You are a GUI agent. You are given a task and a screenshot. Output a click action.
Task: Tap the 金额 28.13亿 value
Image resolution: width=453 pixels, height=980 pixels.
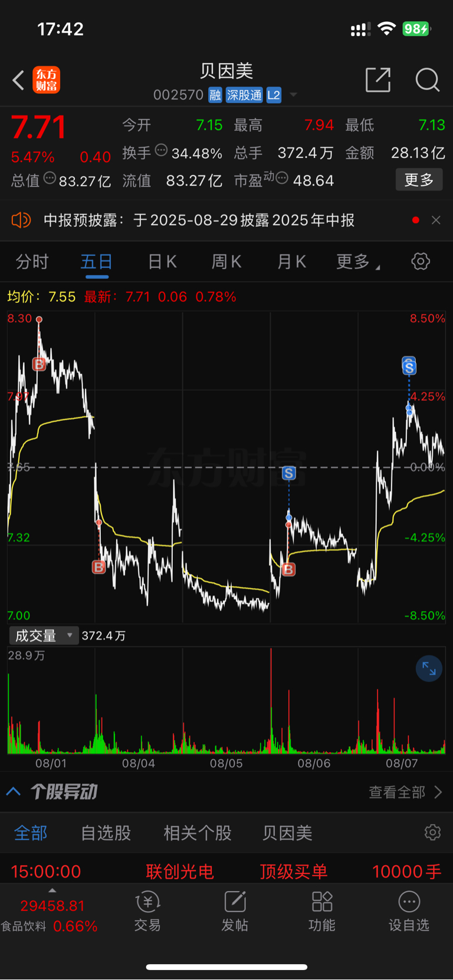(418, 153)
